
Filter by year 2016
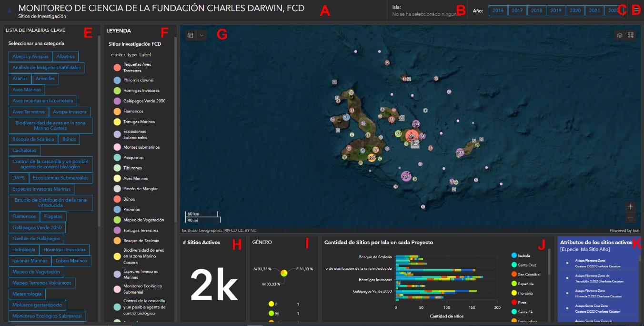click(x=498, y=10)
